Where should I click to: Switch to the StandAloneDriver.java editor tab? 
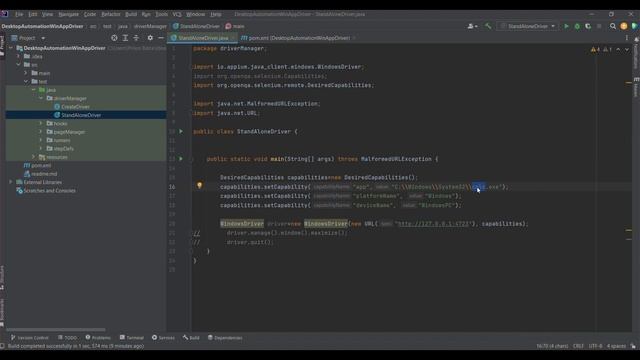pos(203,38)
